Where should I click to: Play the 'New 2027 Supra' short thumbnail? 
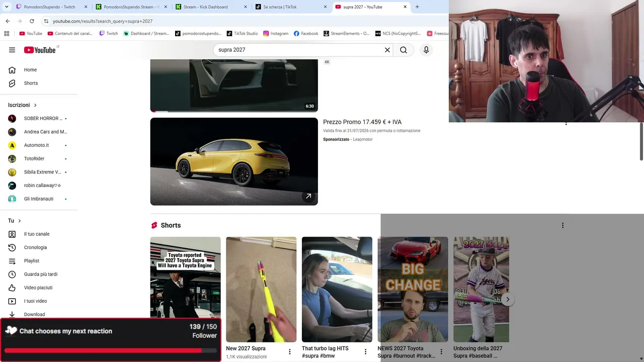click(261, 289)
